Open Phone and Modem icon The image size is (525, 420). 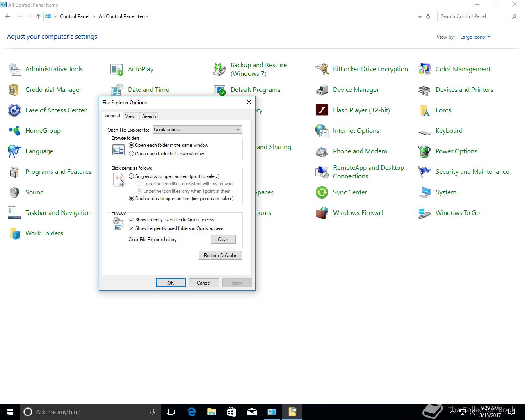pyautogui.click(x=322, y=151)
